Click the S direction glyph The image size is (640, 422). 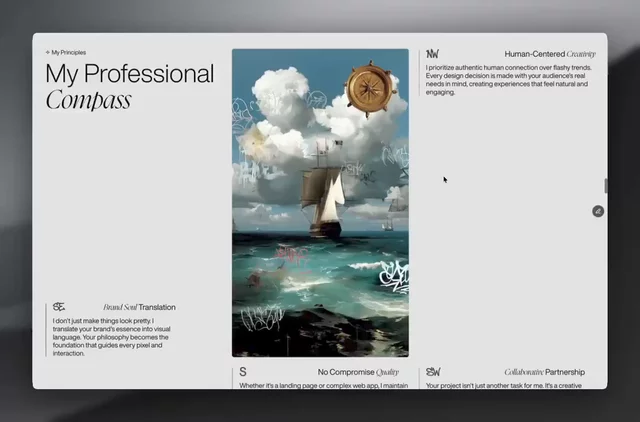243,372
